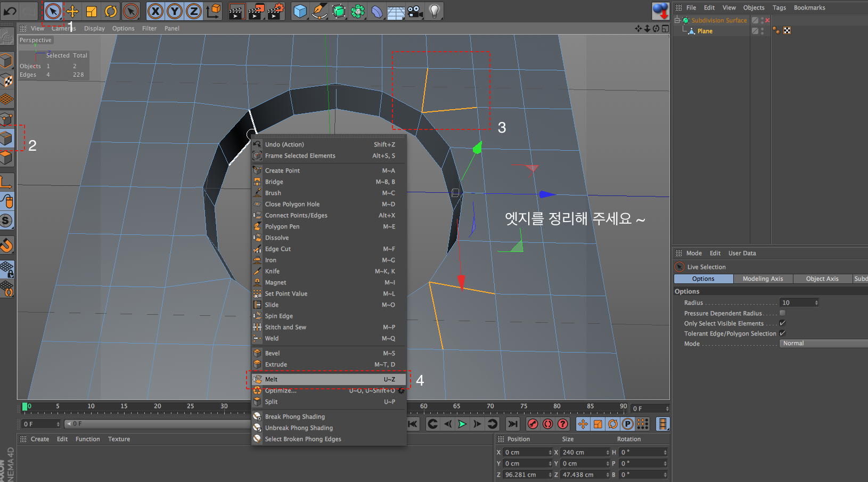Image resolution: width=868 pixels, height=482 pixels.
Task: Select Subdivision Surface object in Object Manager
Action: click(x=719, y=20)
